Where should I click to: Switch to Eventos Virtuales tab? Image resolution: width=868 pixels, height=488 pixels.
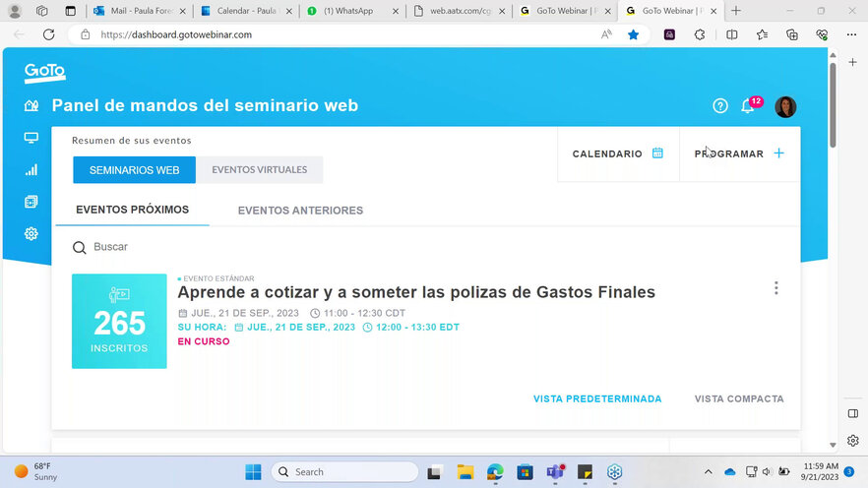click(x=260, y=170)
